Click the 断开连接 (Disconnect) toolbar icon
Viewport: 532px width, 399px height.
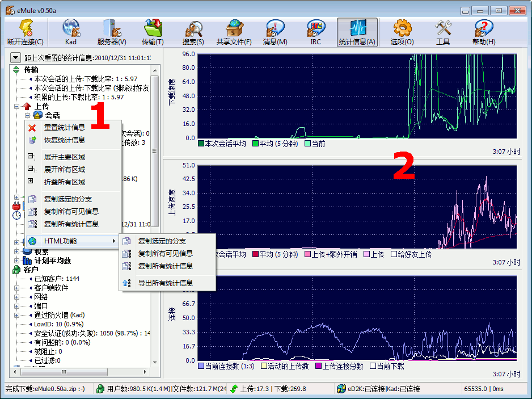[25, 32]
